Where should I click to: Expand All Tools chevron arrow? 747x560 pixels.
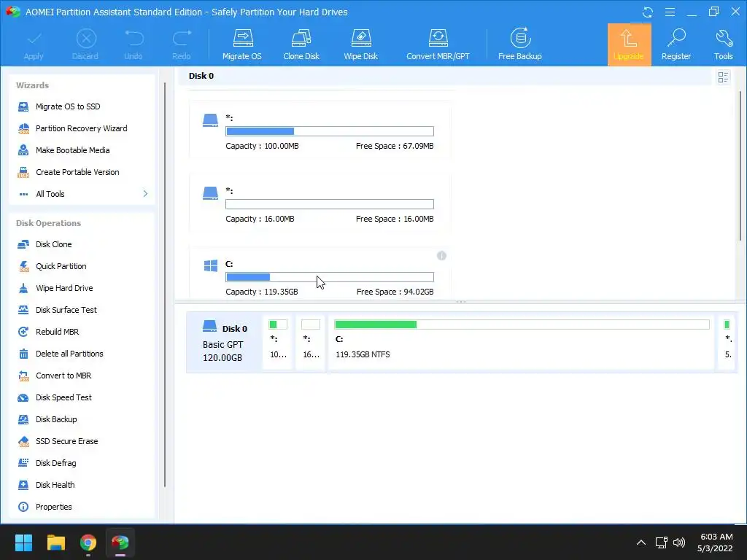pyautogui.click(x=145, y=194)
